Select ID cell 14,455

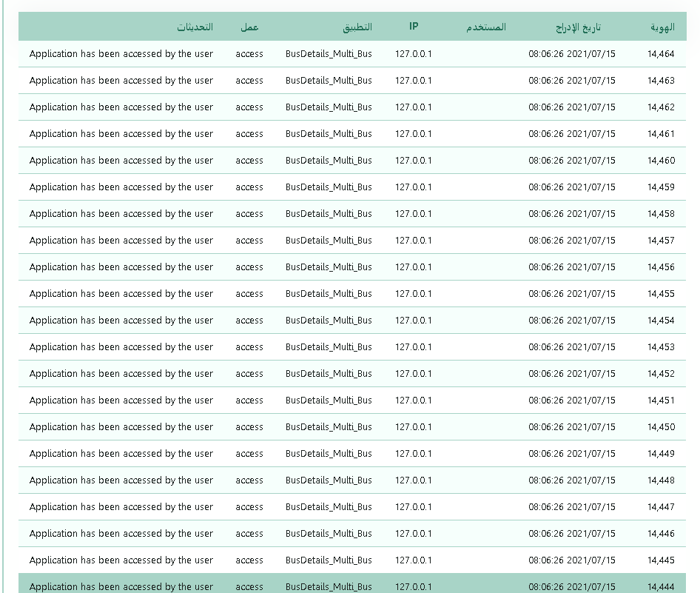(662, 294)
